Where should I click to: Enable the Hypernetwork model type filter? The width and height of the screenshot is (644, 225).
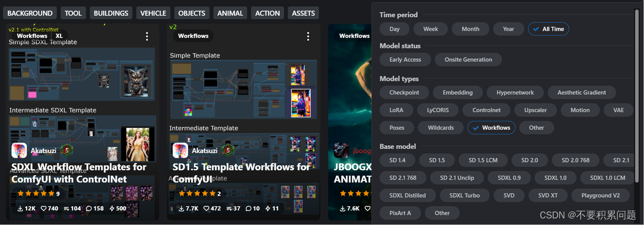(x=515, y=92)
